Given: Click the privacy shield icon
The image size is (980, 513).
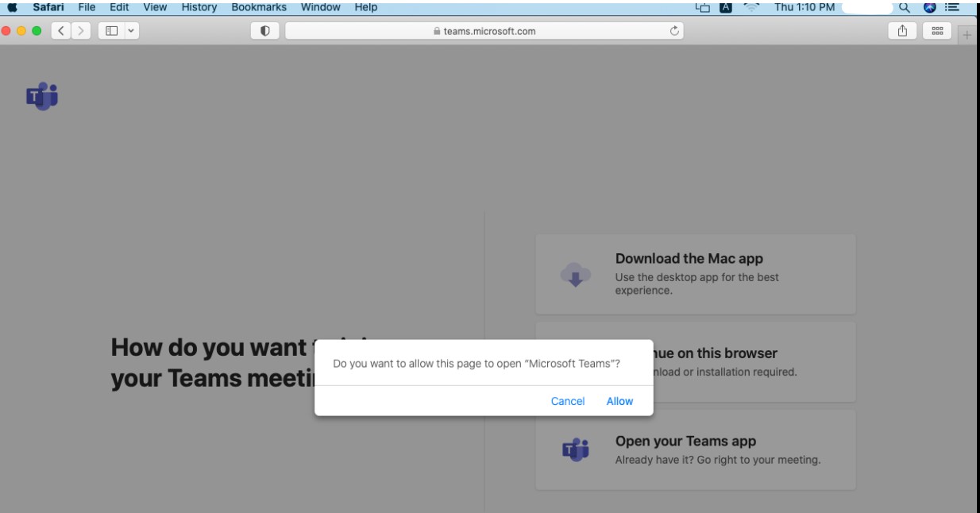Looking at the screenshot, I should pyautogui.click(x=264, y=31).
